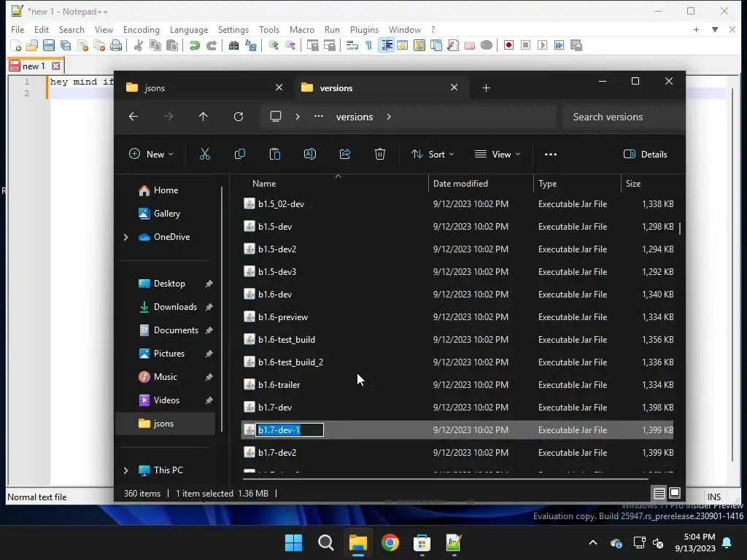Click the Start Recording macro icon
747x560 pixels.
[x=508, y=46]
